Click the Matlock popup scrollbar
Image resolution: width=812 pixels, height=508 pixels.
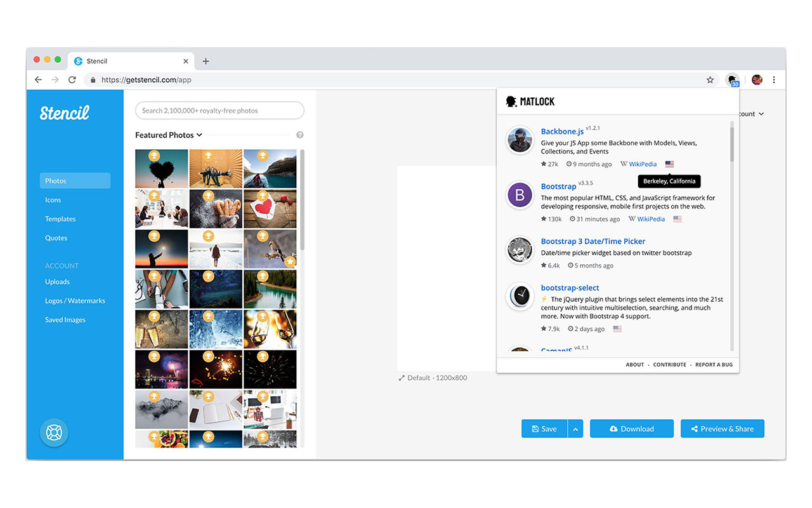[x=731, y=145]
